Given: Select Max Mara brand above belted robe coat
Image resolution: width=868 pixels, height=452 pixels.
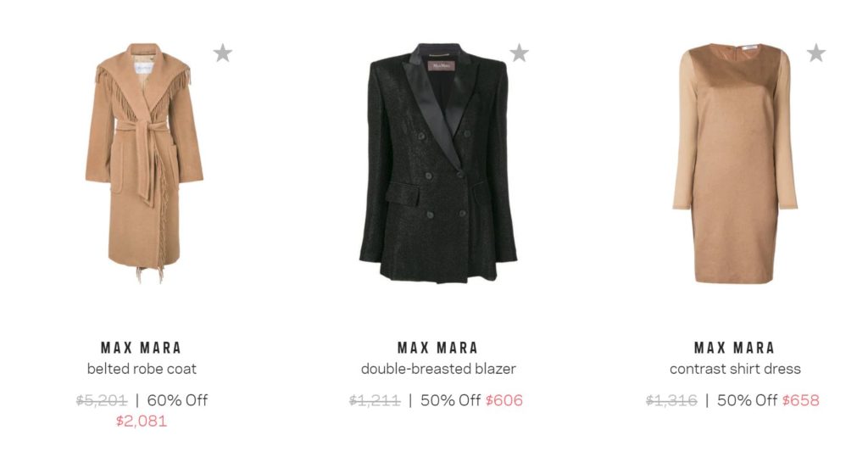Looking at the screenshot, I should (142, 348).
